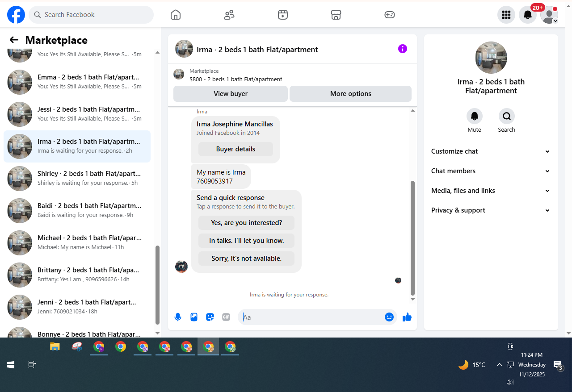This screenshot has height=392, width=572.
Task: Focus the message input box
Action: click(x=311, y=317)
